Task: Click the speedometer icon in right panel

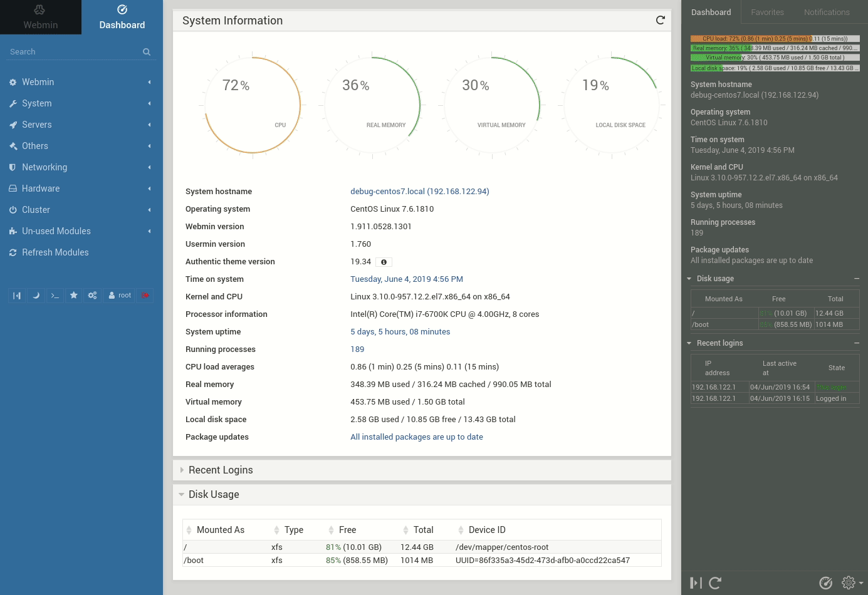Action: pyautogui.click(x=826, y=583)
